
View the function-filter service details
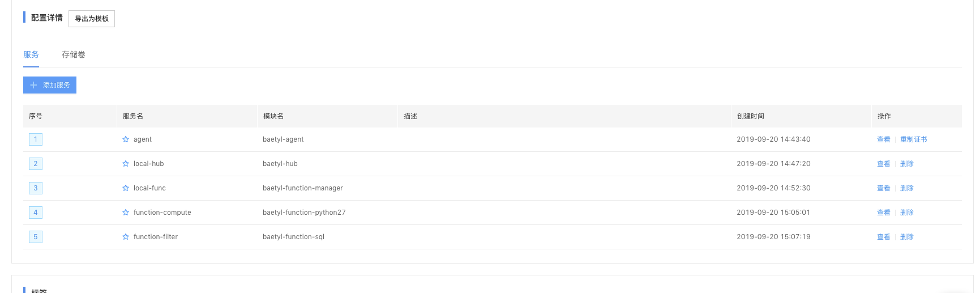pos(883,237)
